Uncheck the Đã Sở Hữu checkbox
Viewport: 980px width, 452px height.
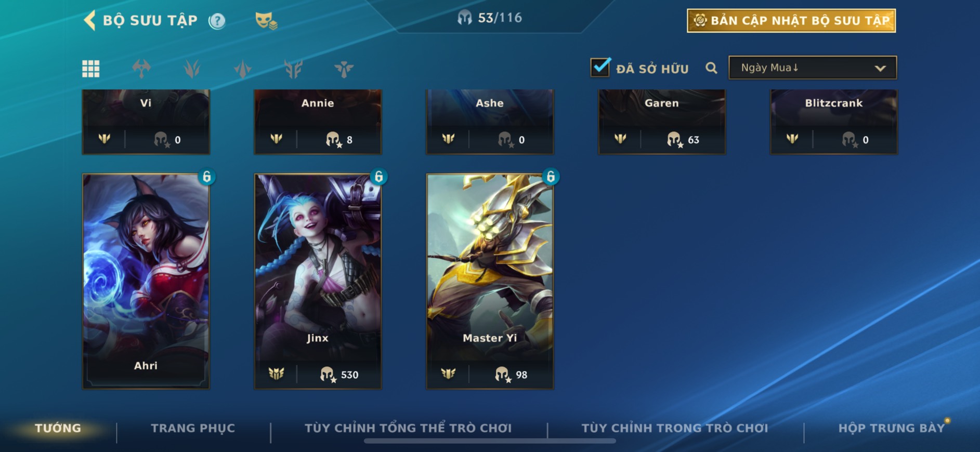(x=600, y=68)
